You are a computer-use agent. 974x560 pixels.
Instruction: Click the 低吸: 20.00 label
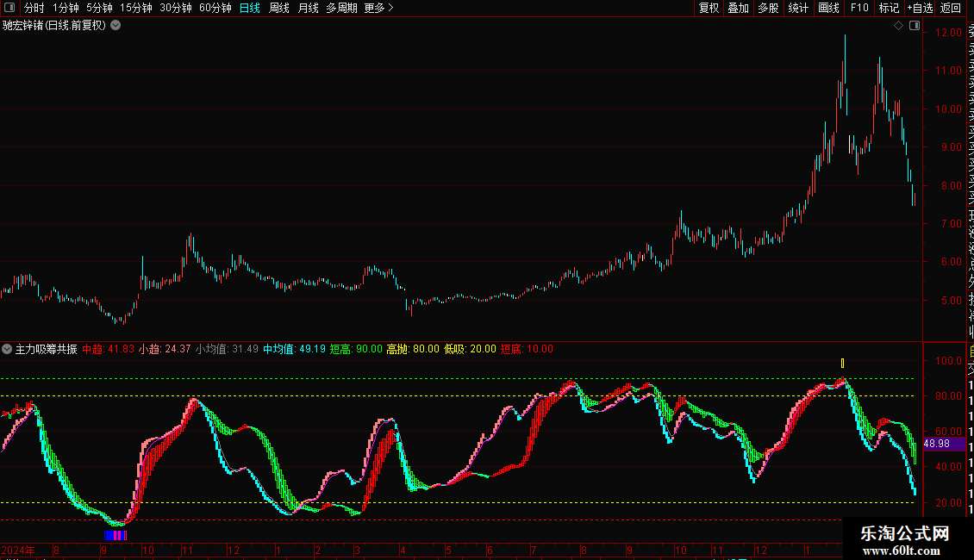coord(470,349)
